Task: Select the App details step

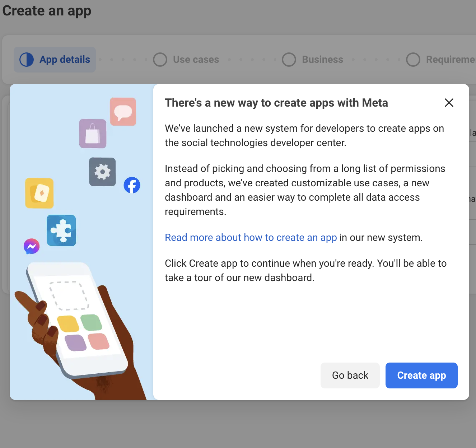Action: (x=55, y=60)
